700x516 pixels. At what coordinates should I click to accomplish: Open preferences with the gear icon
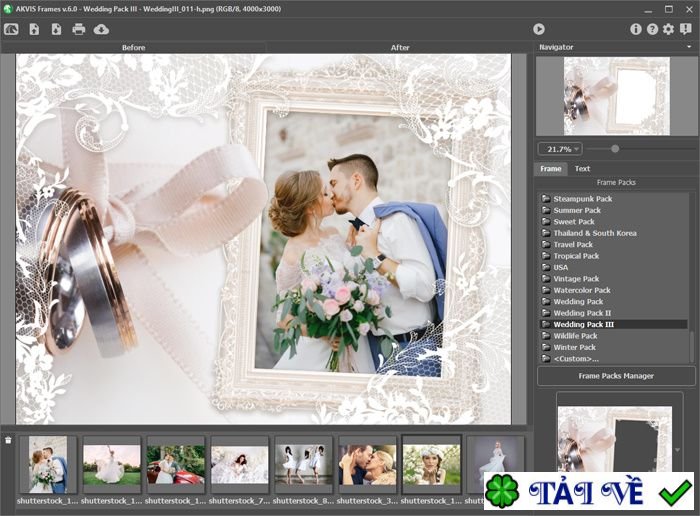[x=668, y=29]
